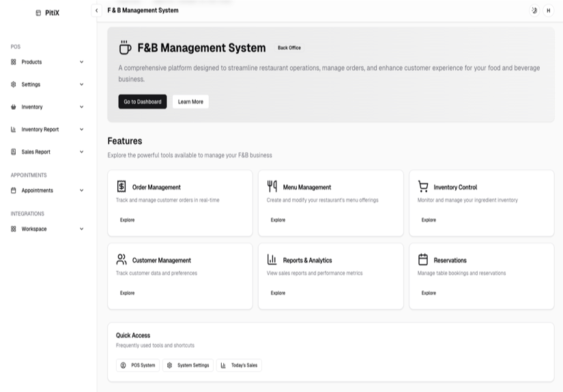Open the Today's Sales quick access button

[x=239, y=365]
